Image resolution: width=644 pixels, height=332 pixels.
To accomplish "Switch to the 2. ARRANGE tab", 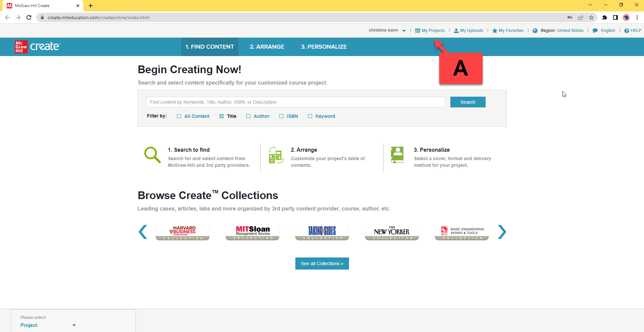I will point(267,47).
